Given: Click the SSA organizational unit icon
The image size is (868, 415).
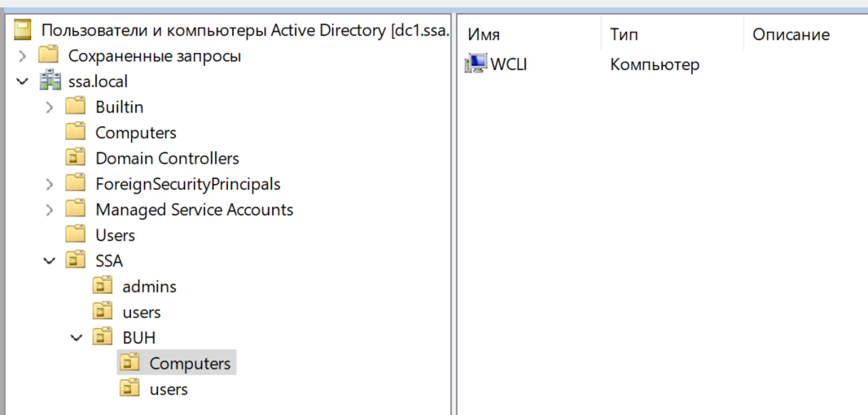Looking at the screenshot, I should (x=76, y=260).
